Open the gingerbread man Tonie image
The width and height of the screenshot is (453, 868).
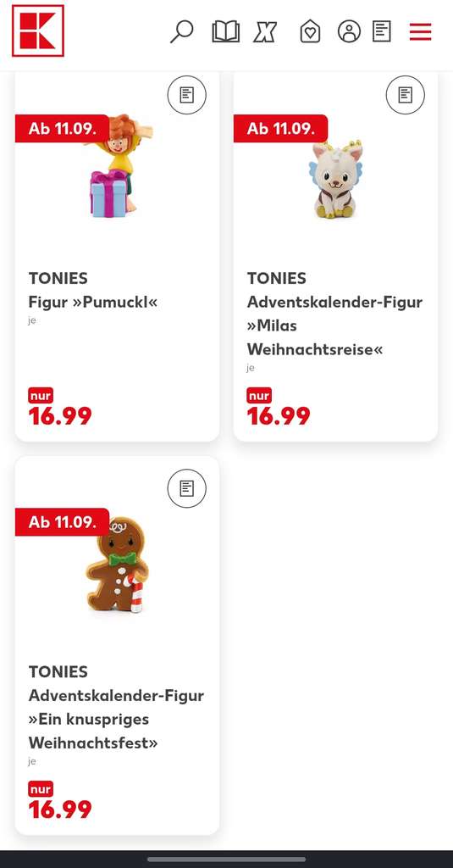click(x=117, y=565)
